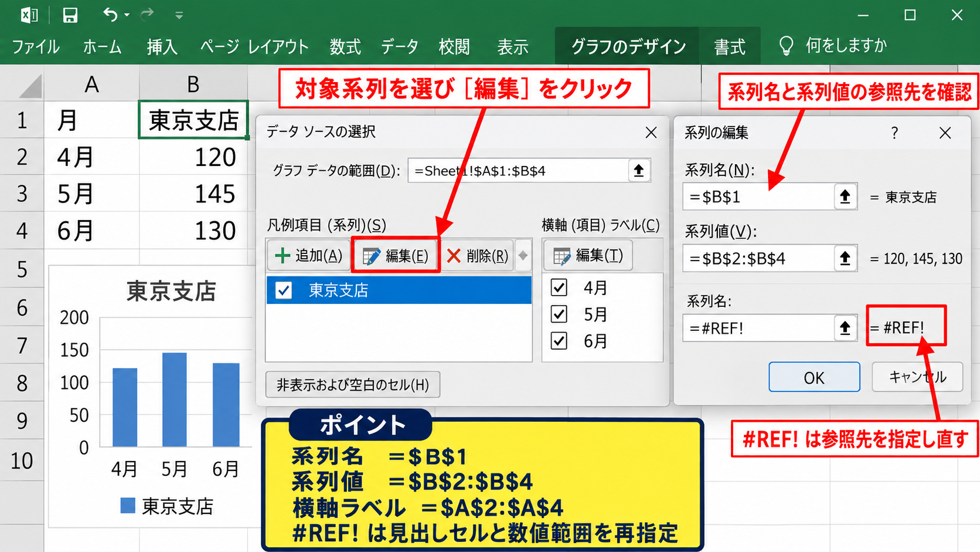Click the Save icon in the title bar
The width and height of the screenshot is (980, 552).
70,15
